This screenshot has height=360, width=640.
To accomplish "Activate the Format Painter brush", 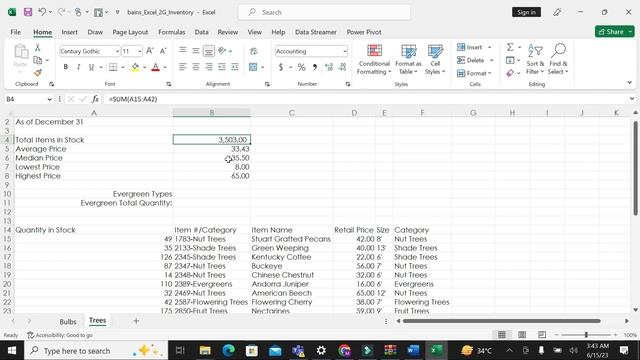I will pyautogui.click(x=38, y=73).
